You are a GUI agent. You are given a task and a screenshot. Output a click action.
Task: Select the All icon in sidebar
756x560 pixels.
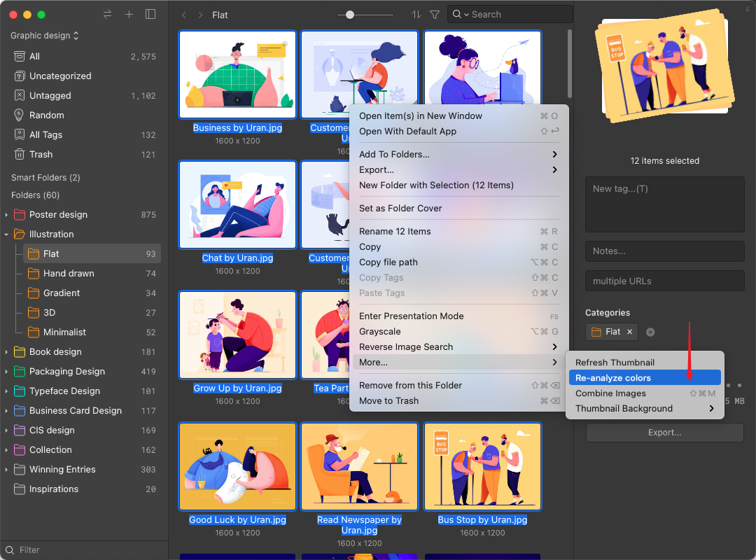coord(20,57)
